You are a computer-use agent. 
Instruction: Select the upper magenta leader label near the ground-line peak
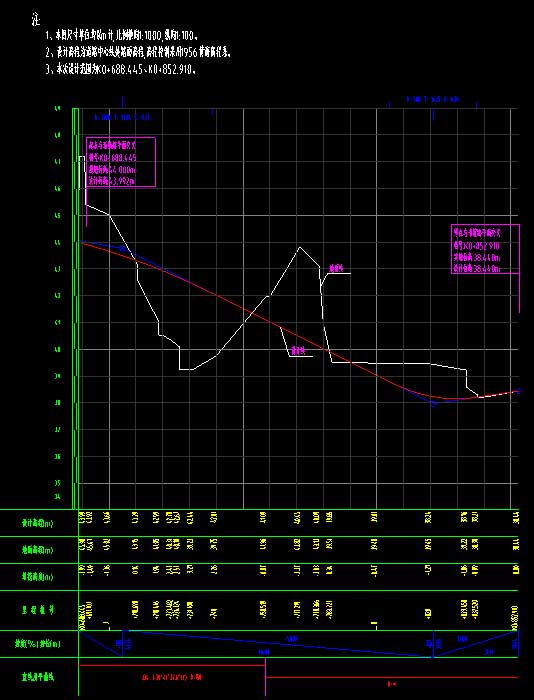click(336, 268)
